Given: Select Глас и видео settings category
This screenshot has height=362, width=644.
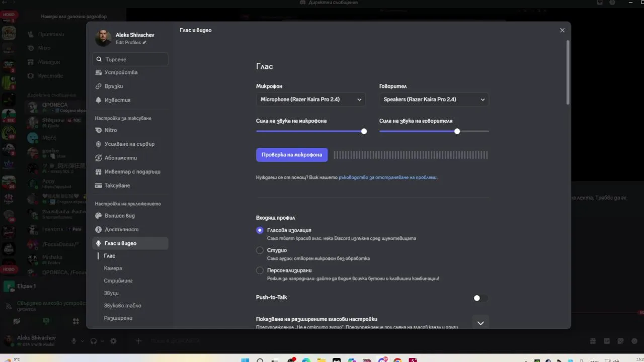Looking at the screenshot, I should point(130,243).
